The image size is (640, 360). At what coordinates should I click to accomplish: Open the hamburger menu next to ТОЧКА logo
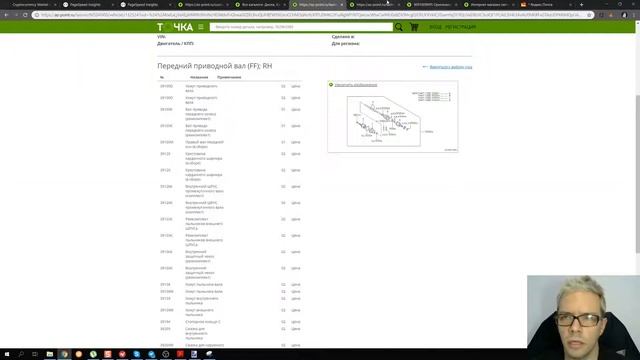pyautogui.click(x=201, y=27)
